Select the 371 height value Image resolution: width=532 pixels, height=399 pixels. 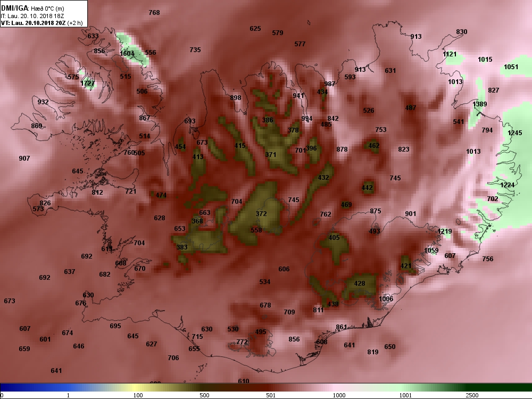click(271, 155)
